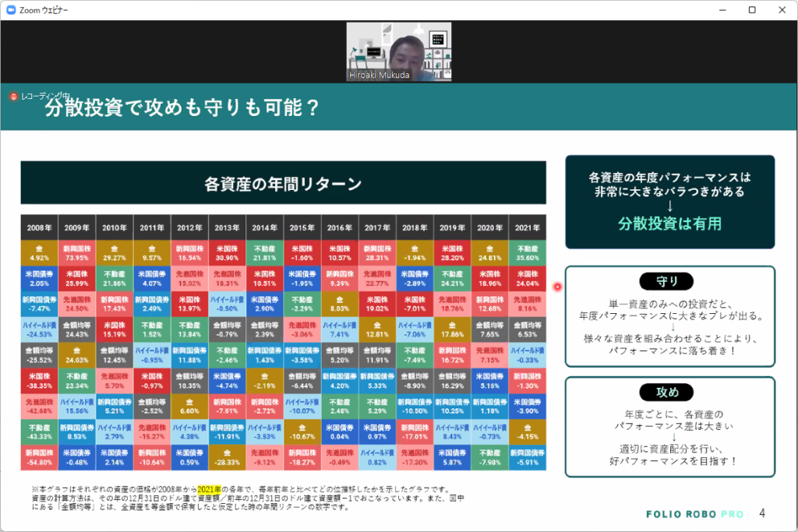This screenshot has height=532, width=798.
Task: Click the 米国株 35.60% cell under 2021年
Action: [x=527, y=251]
